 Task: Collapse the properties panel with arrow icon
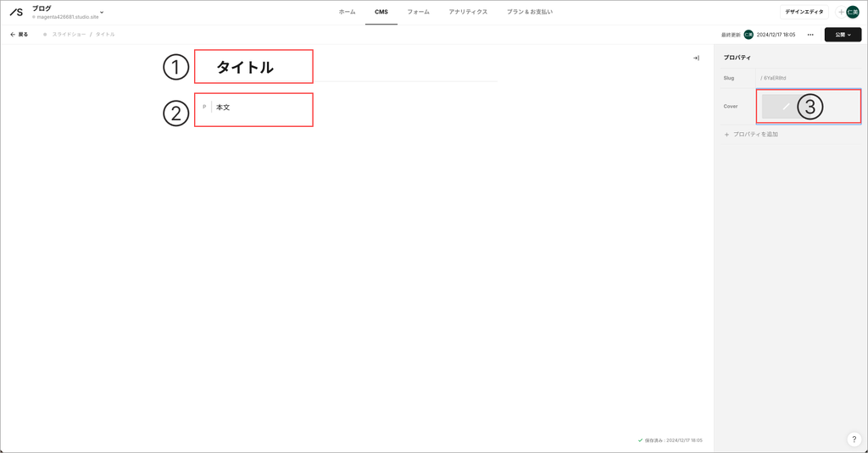(696, 58)
